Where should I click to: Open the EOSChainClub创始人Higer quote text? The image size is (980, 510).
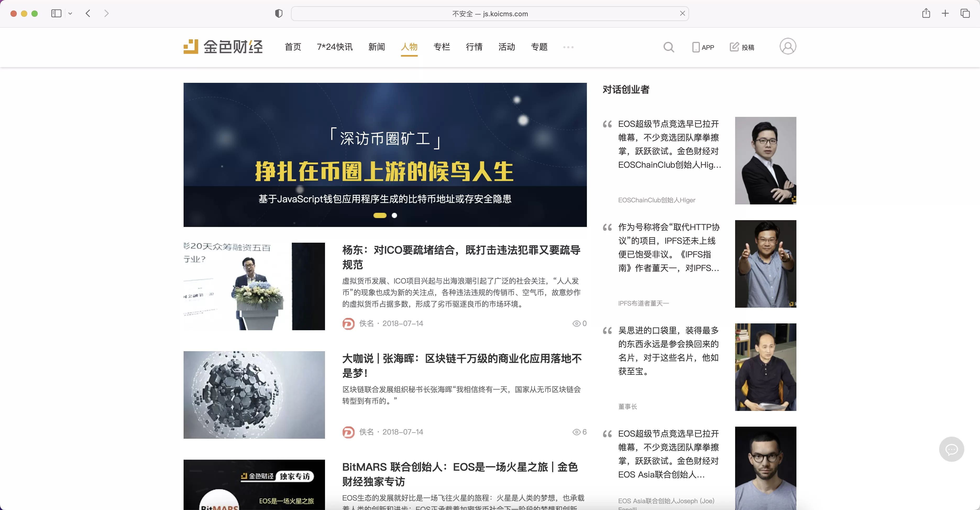pos(670,144)
